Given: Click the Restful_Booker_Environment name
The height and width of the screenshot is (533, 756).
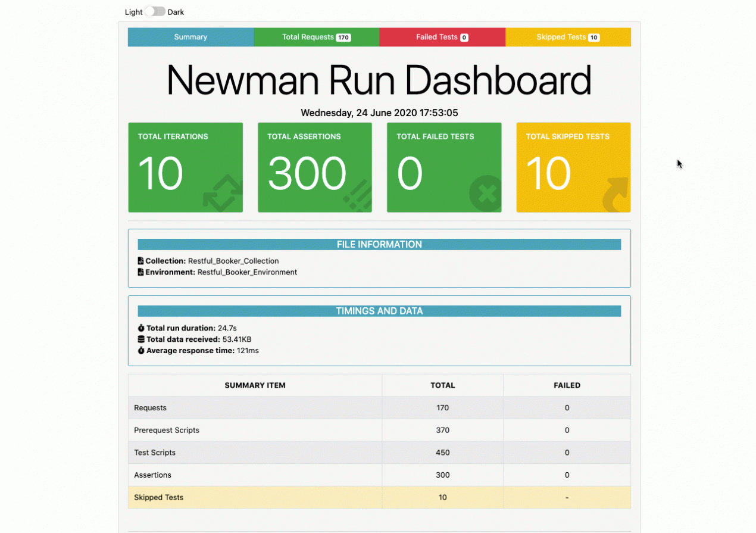Looking at the screenshot, I should pyautogui.click(x=247, y=272).
